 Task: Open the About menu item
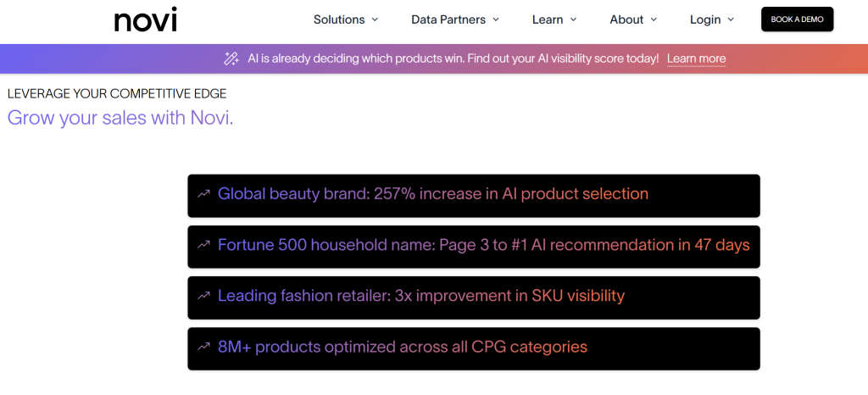pos(626,19)
